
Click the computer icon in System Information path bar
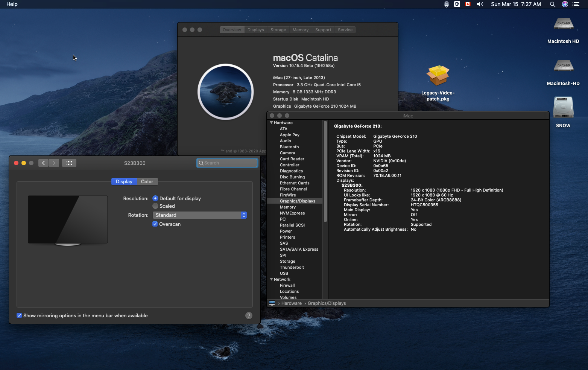(x=272, y=303)
